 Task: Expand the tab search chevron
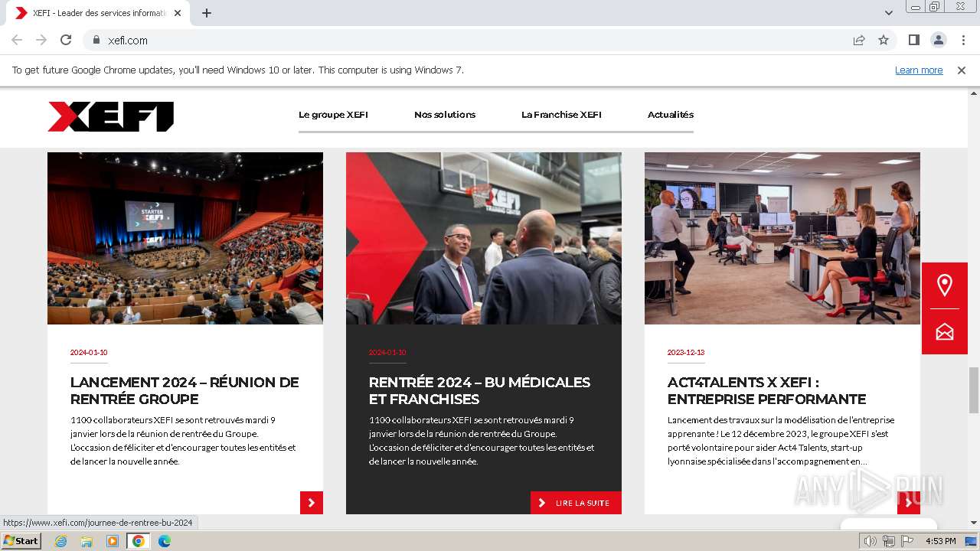click(888, 13)
